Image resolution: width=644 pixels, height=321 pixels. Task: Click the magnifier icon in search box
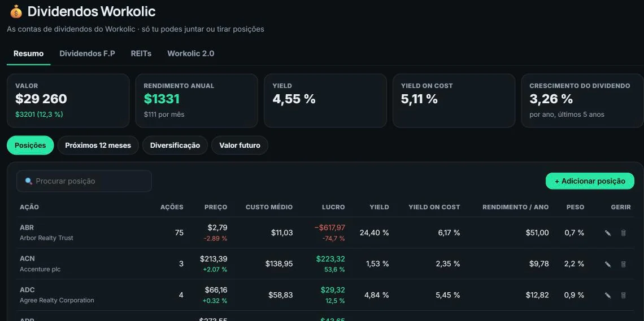tap(28, 181)
